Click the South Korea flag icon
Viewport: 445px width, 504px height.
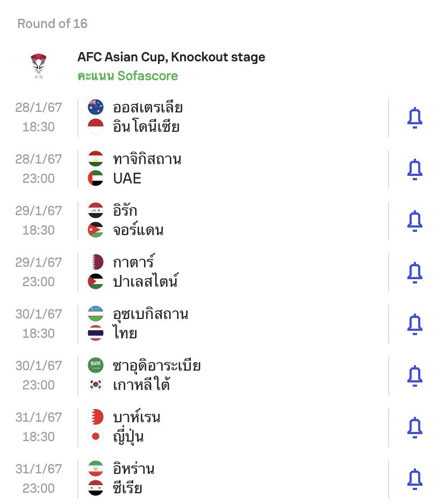click(96, 385)
